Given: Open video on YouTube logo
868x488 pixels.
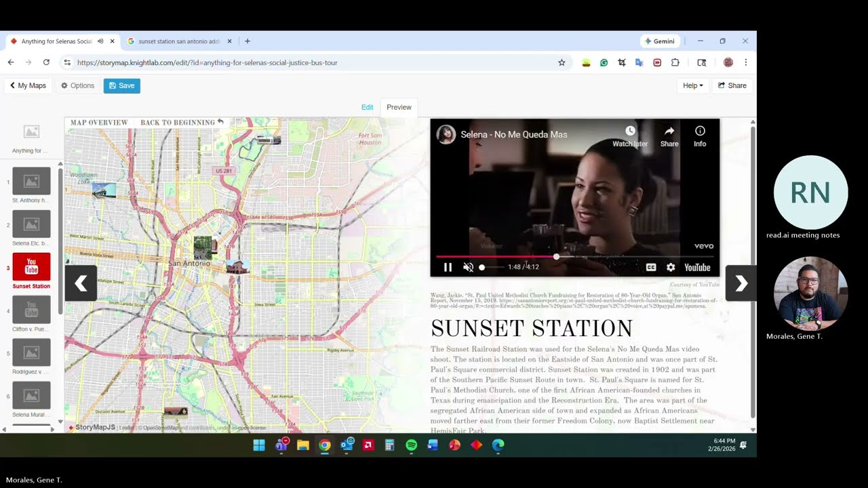Looking at the screenshot, I should (697, 267).
